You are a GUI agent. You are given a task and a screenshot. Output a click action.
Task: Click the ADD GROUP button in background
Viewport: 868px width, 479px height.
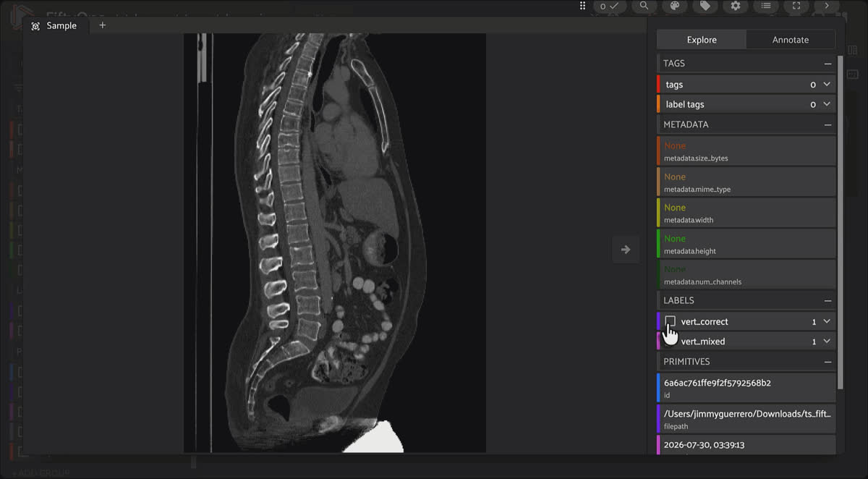(41, 473)
